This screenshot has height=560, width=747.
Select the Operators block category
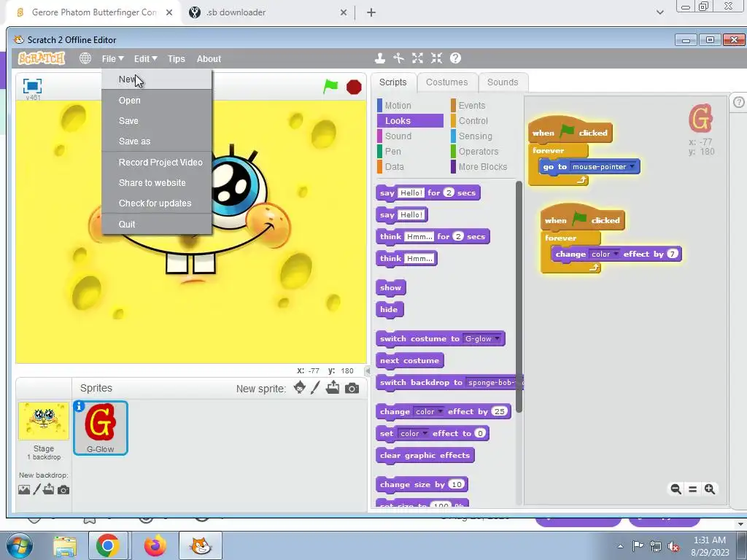point(482,152)
